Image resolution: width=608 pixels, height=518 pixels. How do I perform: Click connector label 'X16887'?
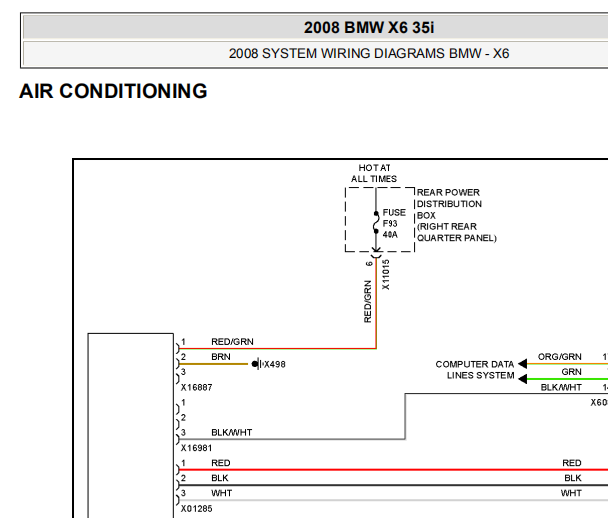click(196, 387)
